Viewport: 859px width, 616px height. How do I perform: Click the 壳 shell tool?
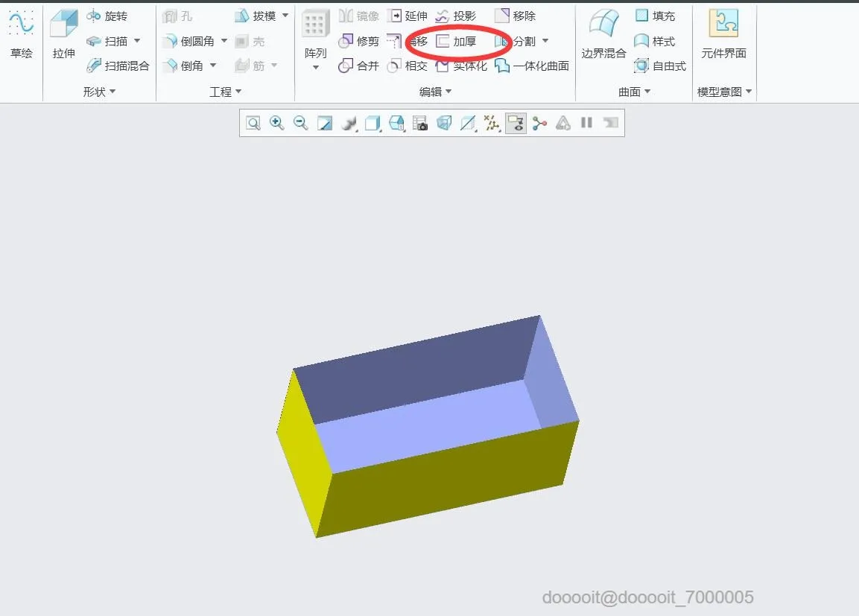pyautogui.click(x=250, y=41)
